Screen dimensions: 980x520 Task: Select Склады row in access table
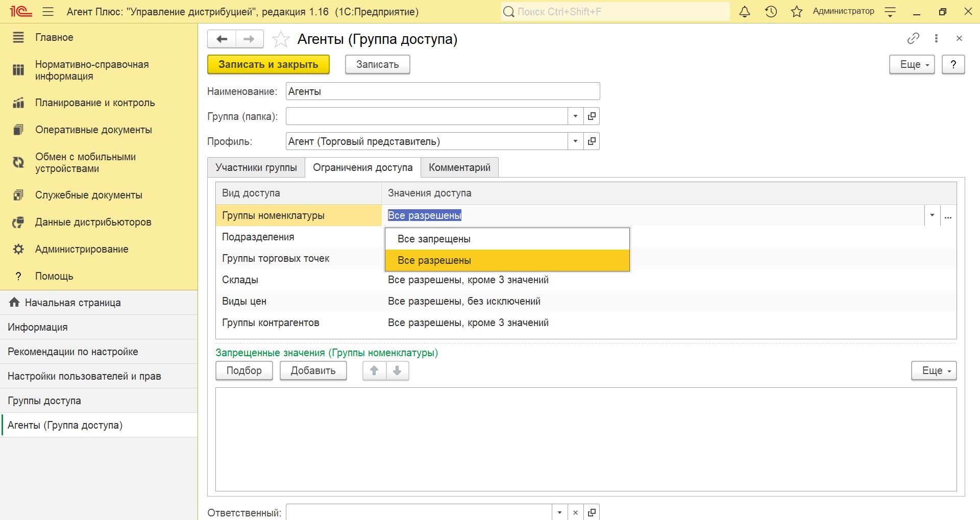tap(586, 280)
